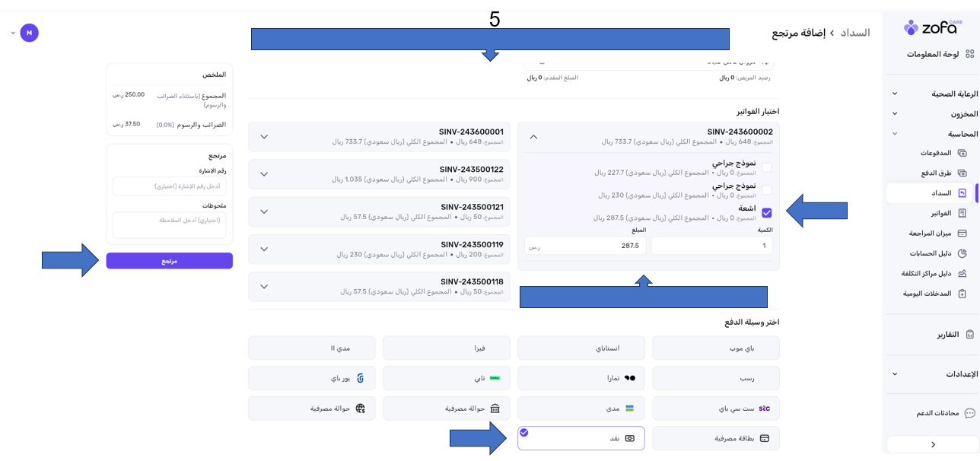Click the purple مرتجع submit button
The image size is (980, 461).
(x=169, y=261)
